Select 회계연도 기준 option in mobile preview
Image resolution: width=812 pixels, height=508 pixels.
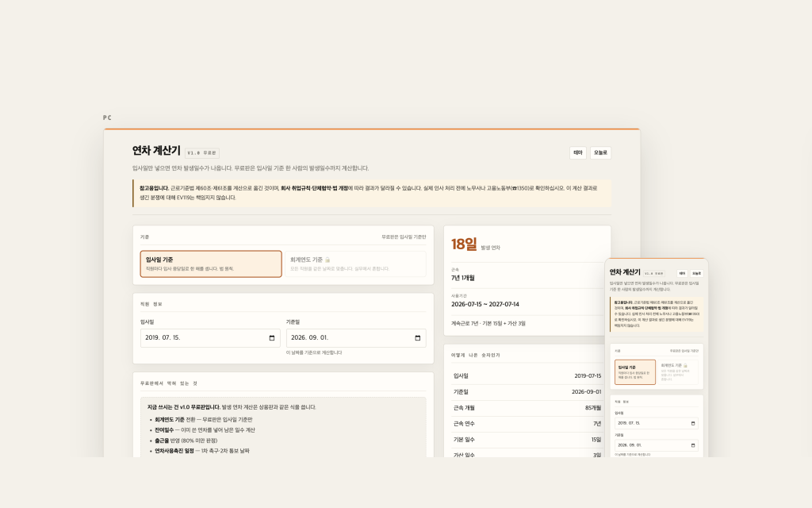coord(678,372)
